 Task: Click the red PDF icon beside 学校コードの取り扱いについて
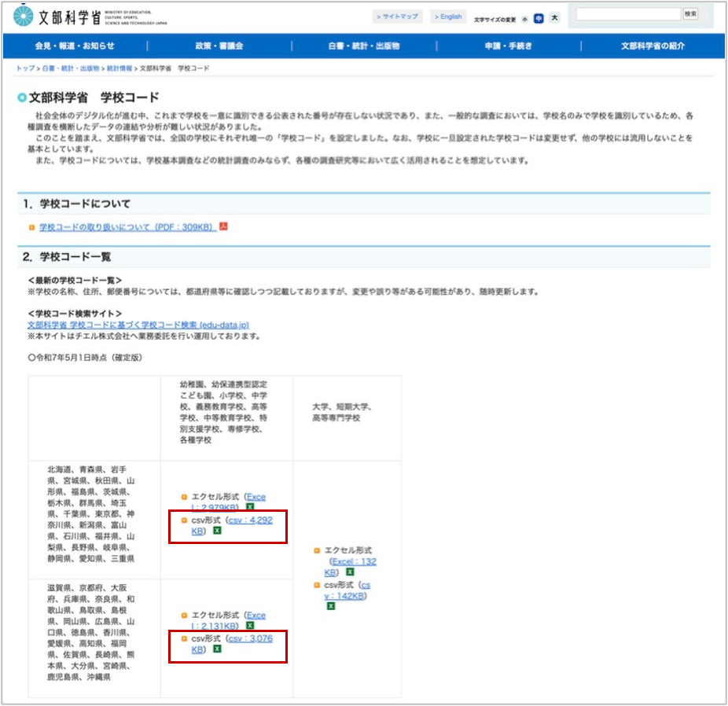pos(223,227)
